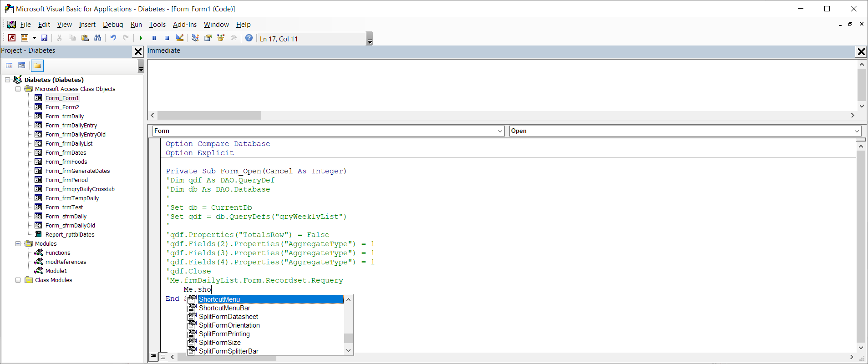
Task: Collapse the Diabetes (Diabetes) project node
Action: click(x=8, y=80)
